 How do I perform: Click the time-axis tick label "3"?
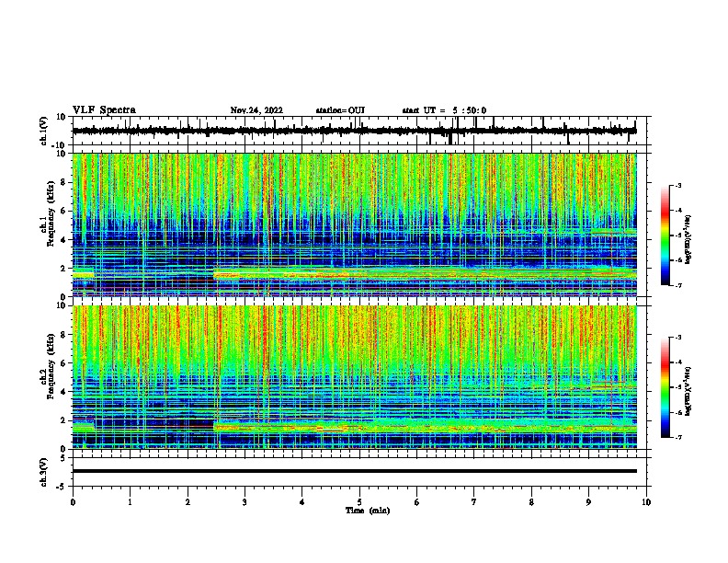245,502
